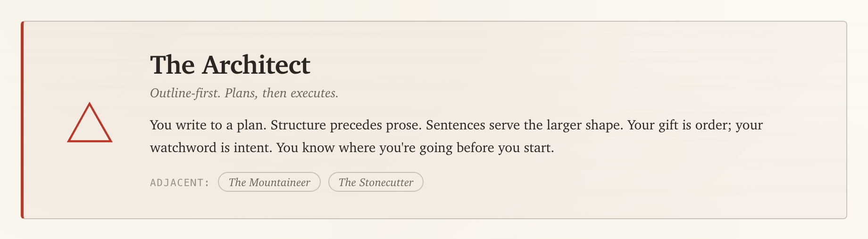Click the sentence 'Structure precedes prose.'
The image size is (868, 239).
pos(346,125)
